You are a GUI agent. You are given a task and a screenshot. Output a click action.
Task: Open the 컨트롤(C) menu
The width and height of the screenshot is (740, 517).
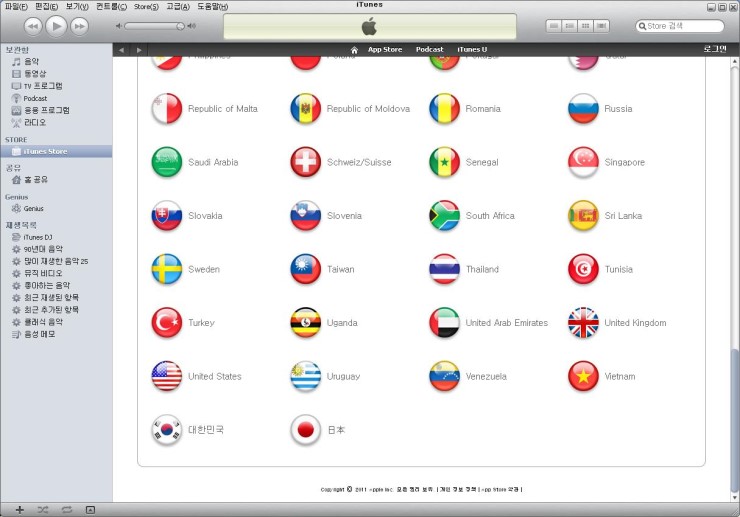click(x=111, y=6)
